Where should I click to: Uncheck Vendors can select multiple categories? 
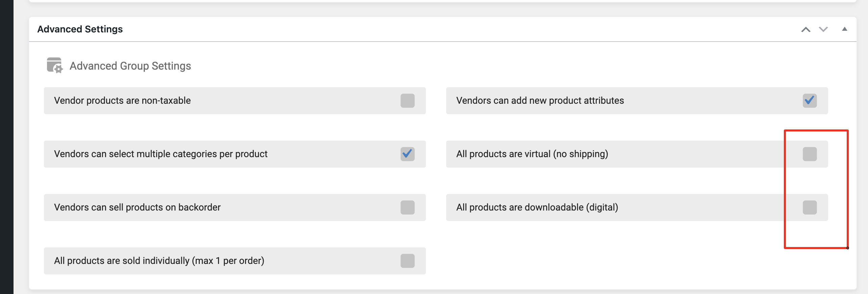click(408, 154)
